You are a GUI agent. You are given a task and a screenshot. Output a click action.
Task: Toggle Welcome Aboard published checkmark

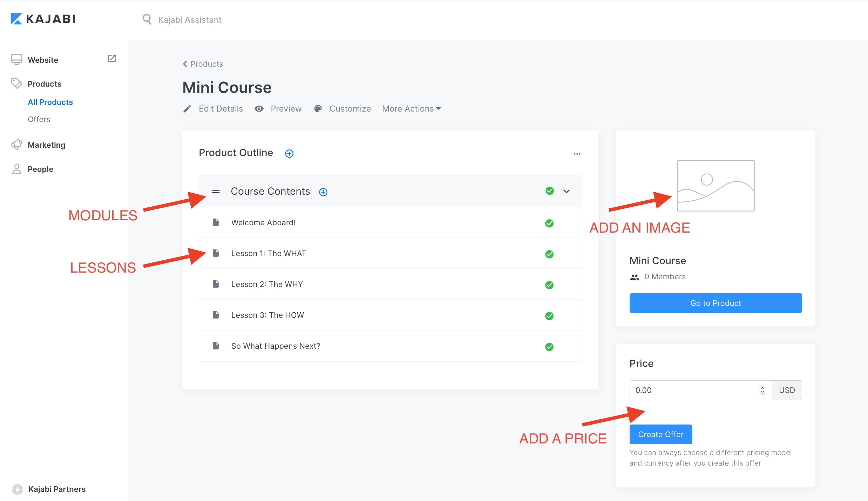pyautogui.click(x=549, y=223)
